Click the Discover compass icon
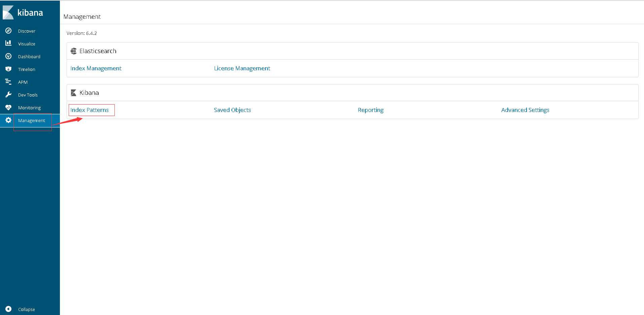 [8, 31]
